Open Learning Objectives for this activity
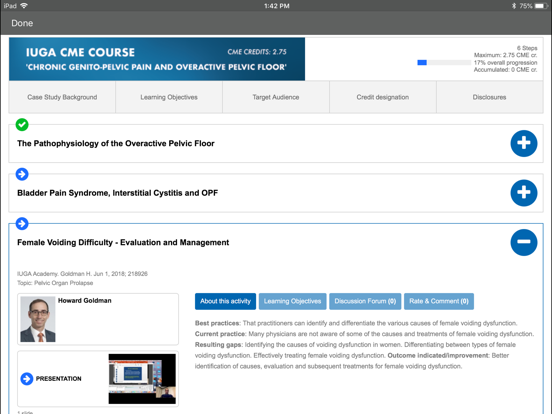Image resolution: width=552 pixels, height=414 pixels. tap(293, 301)
